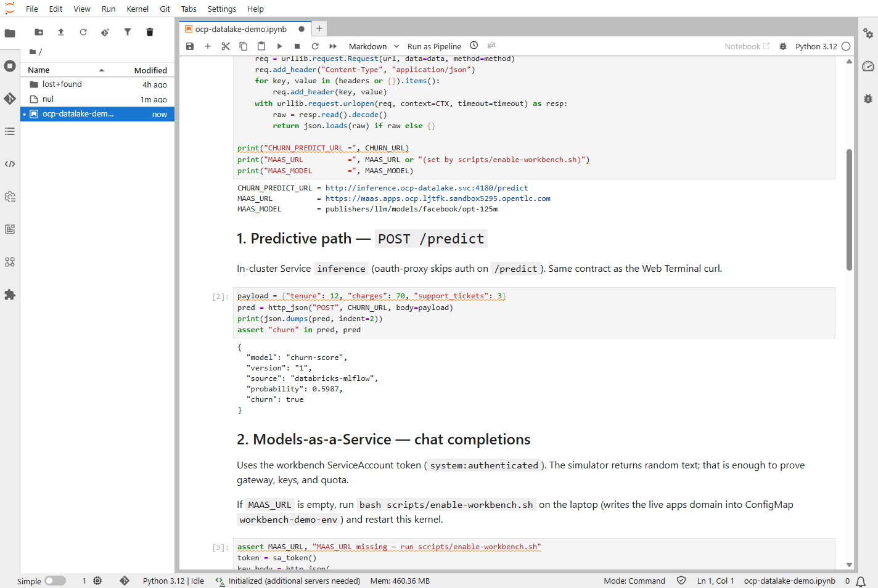The height and width of the screenshot is (588, 878).
Task: Open the Markdown cell type dropdown
Action: (x=374, y=46)
